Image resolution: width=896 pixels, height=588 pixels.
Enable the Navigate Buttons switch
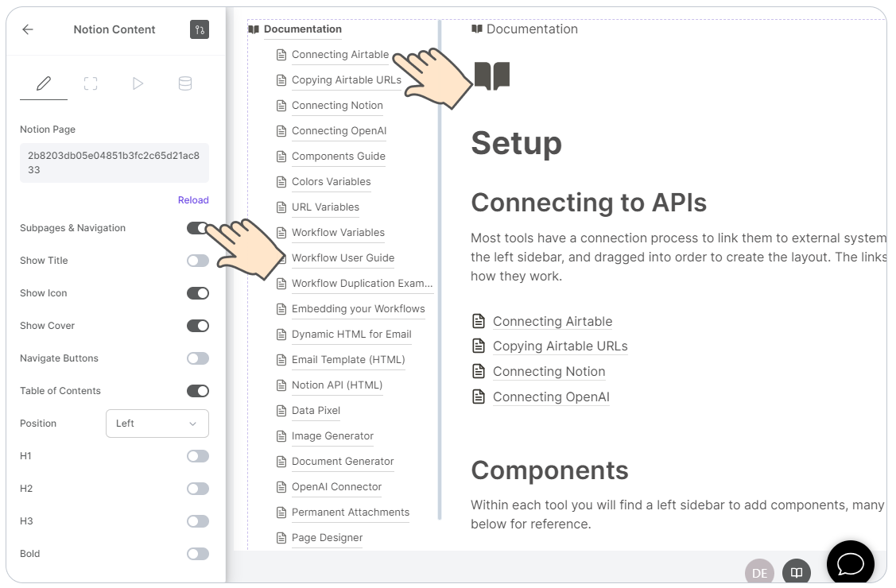(198, 358)
